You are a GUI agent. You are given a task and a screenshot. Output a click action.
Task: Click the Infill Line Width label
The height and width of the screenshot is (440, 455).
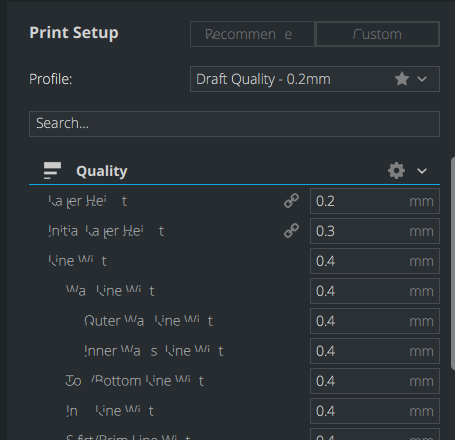[110, 411]
